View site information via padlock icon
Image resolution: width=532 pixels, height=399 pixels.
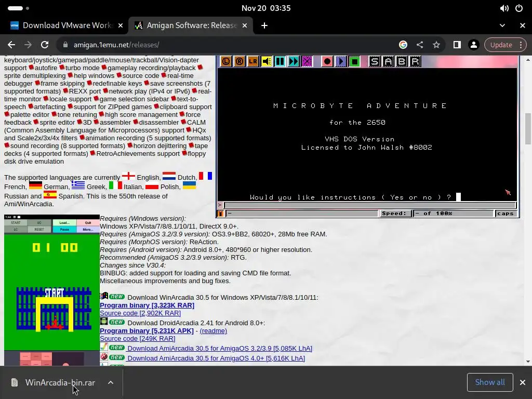coord(65,45)
